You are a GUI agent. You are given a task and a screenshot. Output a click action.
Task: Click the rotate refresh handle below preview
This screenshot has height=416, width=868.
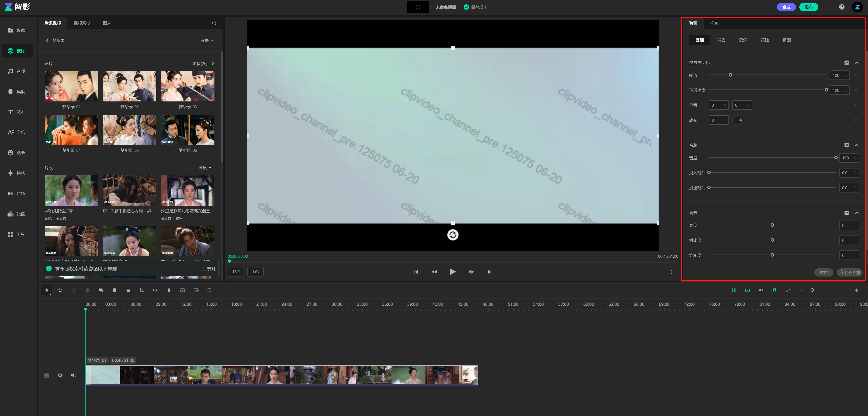click(452, 235)
